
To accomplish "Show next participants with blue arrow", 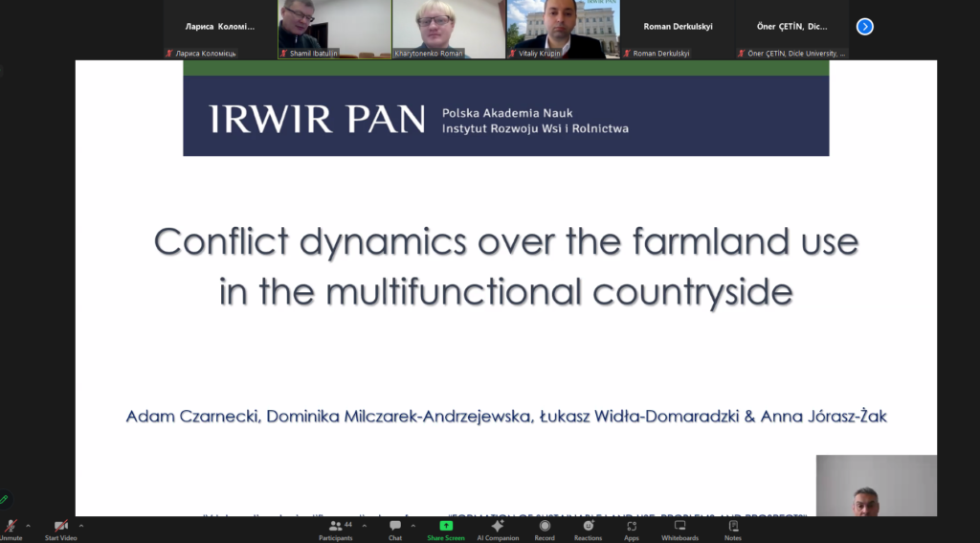I will [864, 27].
